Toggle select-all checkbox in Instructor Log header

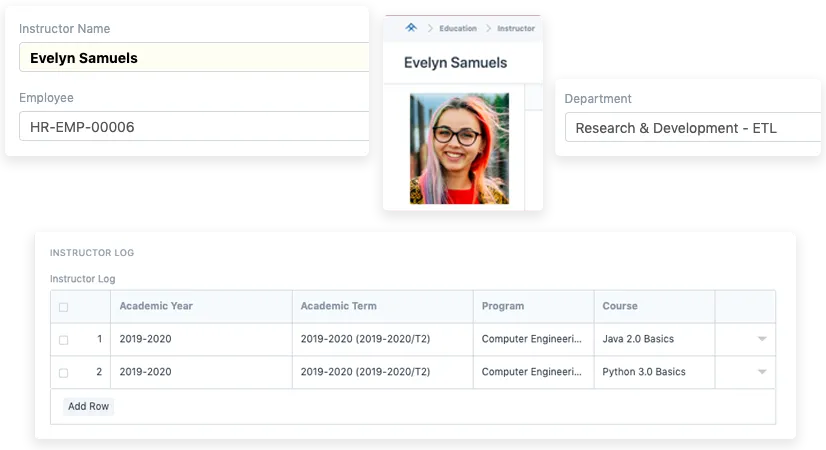pyautogui.click(x=64, y=307)
